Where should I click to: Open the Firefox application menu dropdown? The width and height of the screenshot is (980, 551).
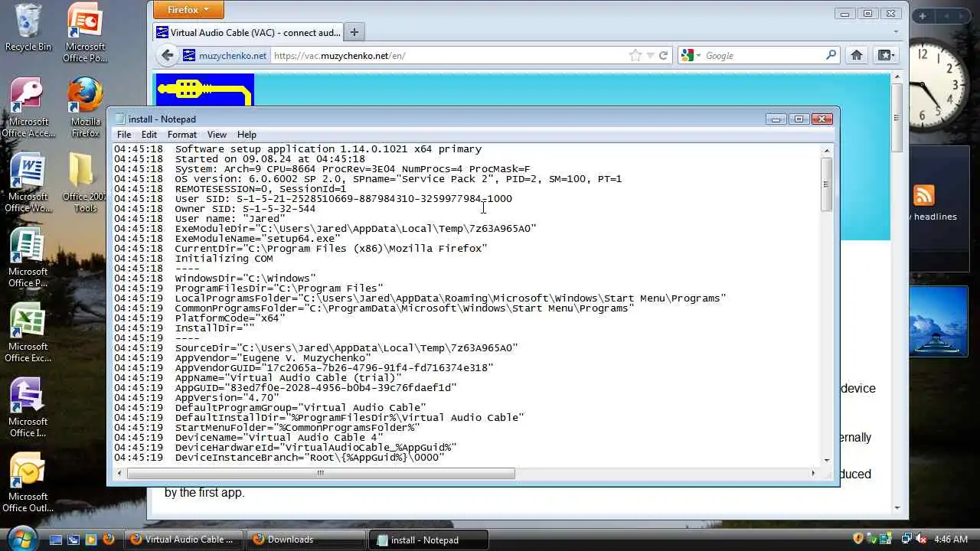188,10
